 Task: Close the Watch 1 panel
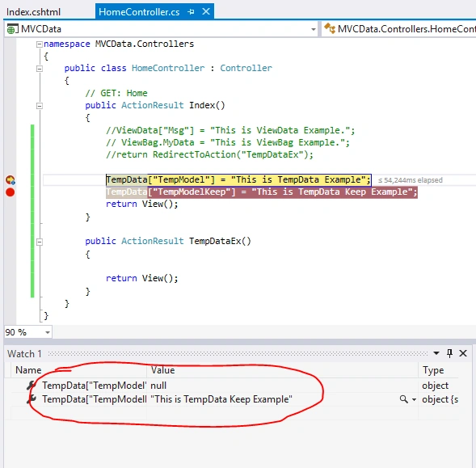pos(463,353)
